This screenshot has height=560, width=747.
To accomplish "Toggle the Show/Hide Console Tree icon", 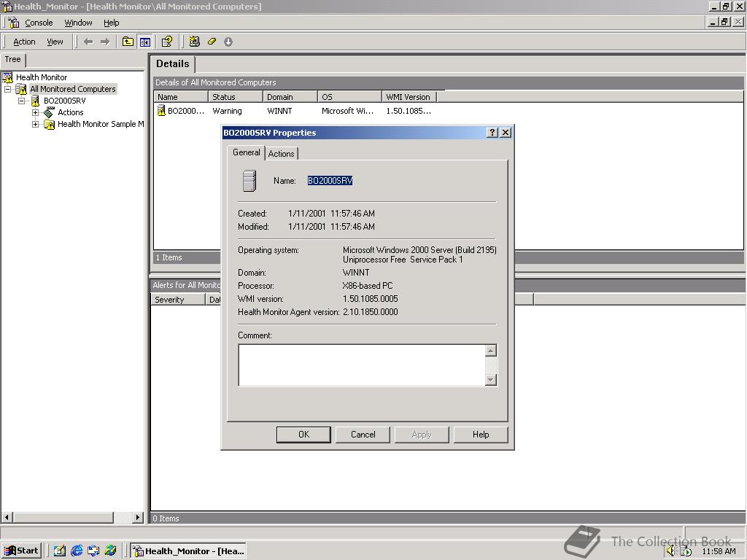I will pos(145,42).
